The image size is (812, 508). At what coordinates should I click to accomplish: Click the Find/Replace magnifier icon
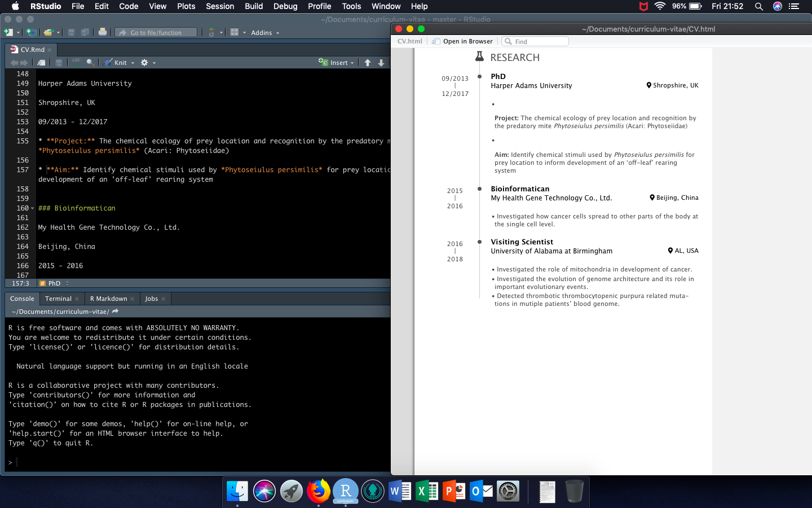[90, 63]
